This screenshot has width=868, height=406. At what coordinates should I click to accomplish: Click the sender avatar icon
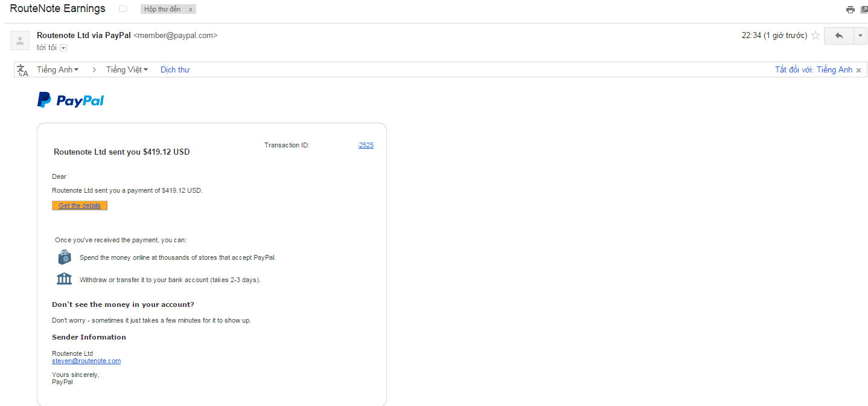[20, 41]
